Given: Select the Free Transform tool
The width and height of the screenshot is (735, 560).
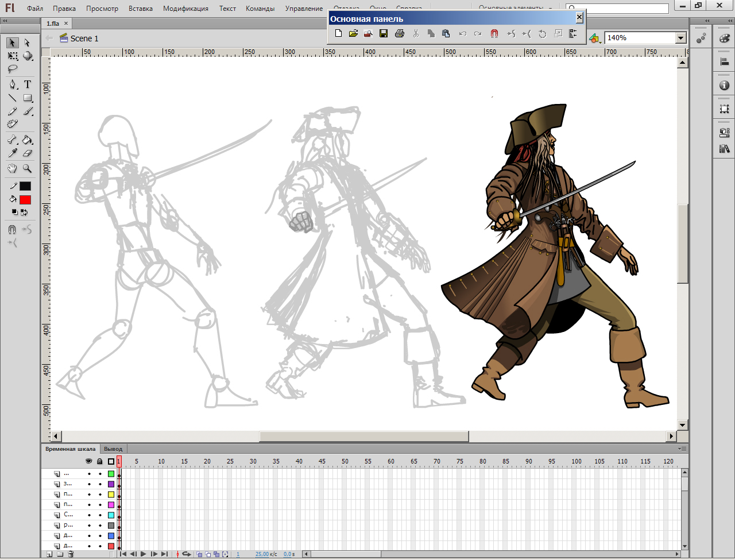Looking at the screenshot, I should click(x=12, y=56).
